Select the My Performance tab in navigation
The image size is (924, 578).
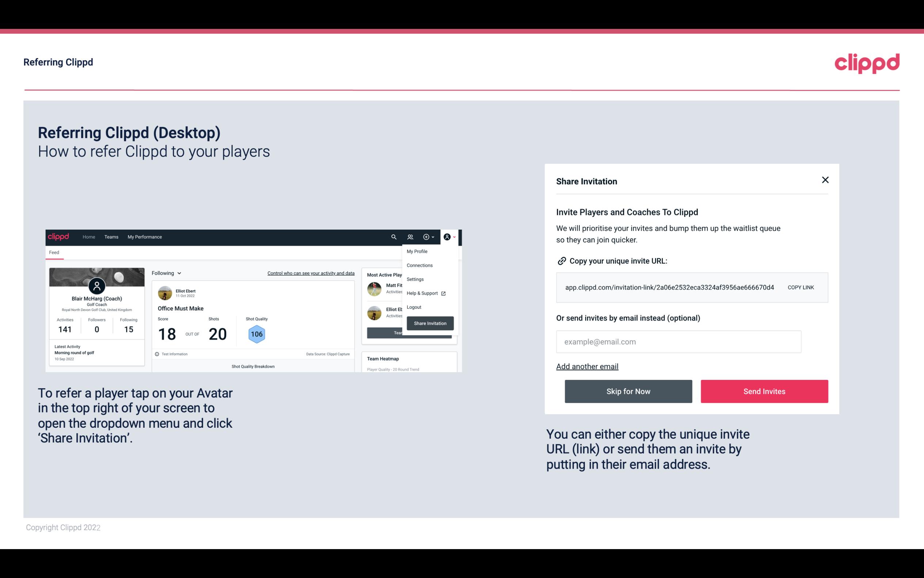144,237
